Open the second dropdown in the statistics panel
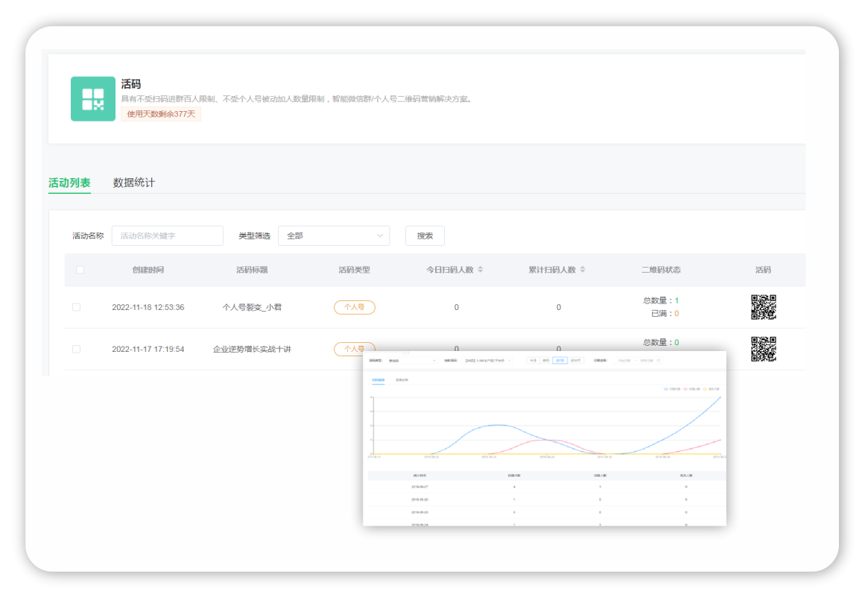 pos(488,361)
